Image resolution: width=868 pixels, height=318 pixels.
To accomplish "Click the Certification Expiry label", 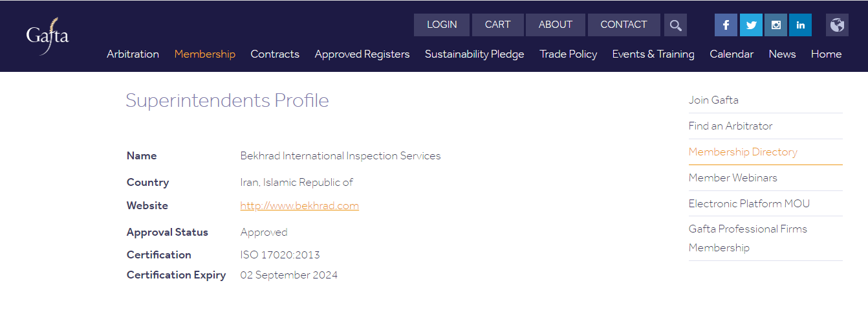I will 176,275.
